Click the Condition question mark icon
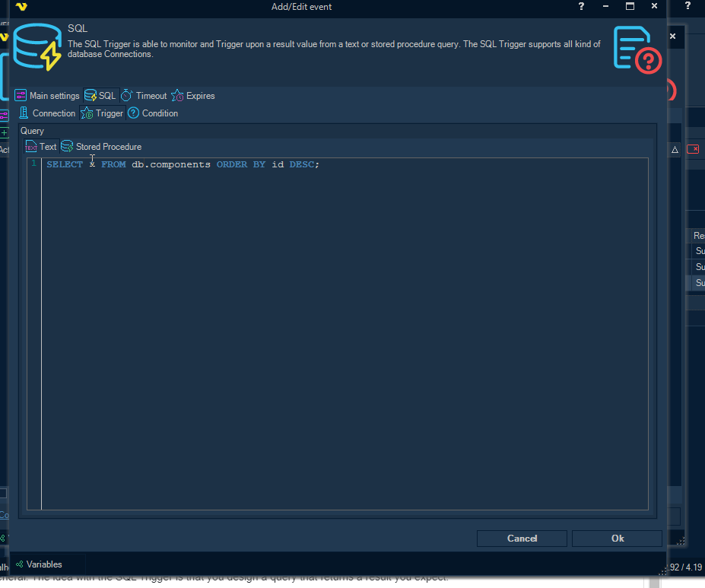This screenshot has height=588, width=705. [133, 113]
